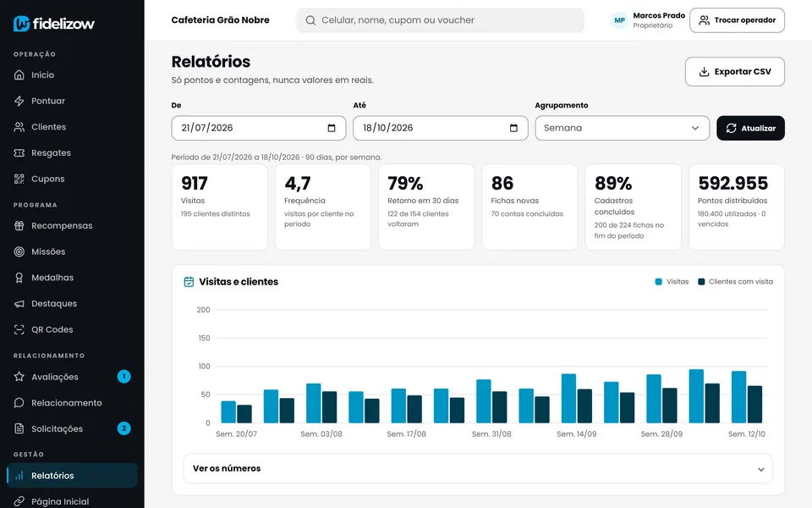Open the Recompensas page

72,225
